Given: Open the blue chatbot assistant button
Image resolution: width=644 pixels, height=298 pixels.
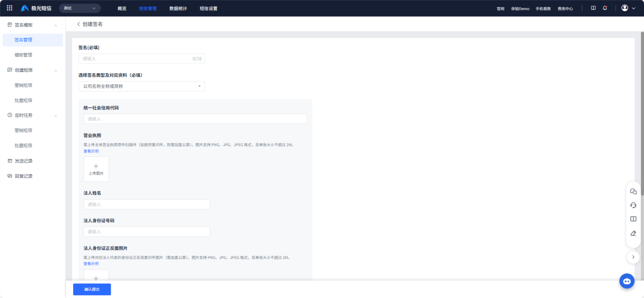Looking at the screenshot, I should (627, 281).
